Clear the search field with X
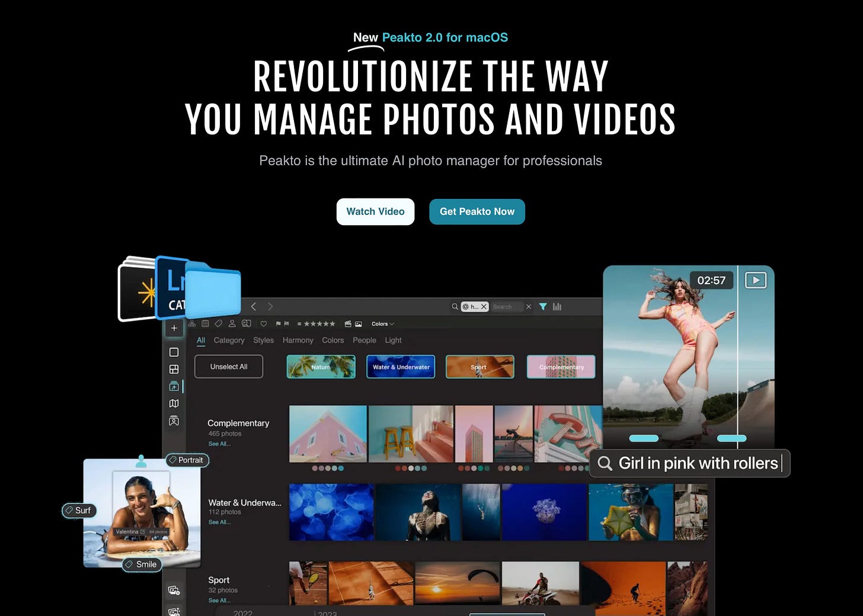The image size is (863, 616). [x=529, y=306]
